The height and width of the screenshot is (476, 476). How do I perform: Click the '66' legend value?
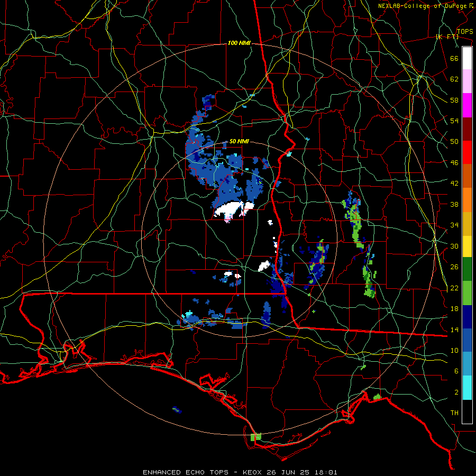pyautogui.click(x=454, y=58)
